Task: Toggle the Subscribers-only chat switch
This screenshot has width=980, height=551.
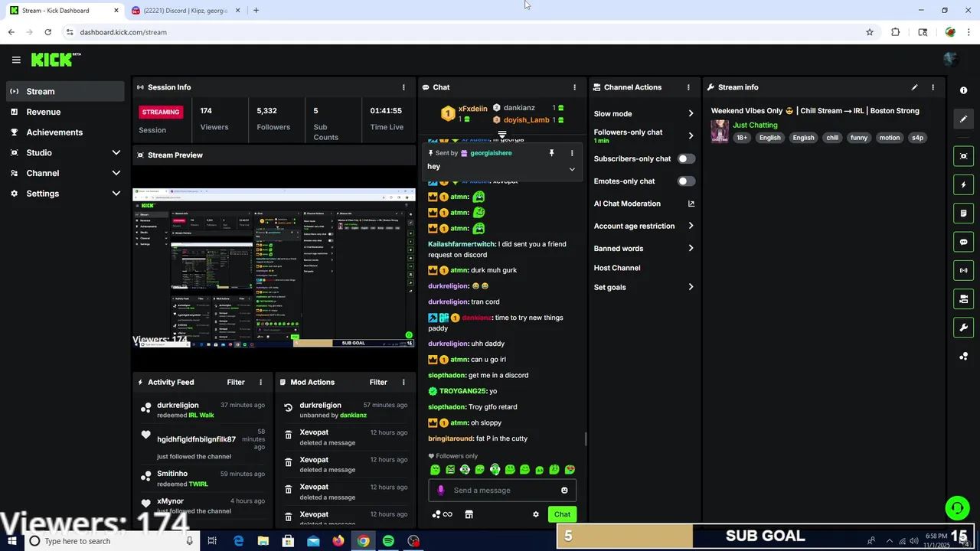Action: [x=686, y=158]
